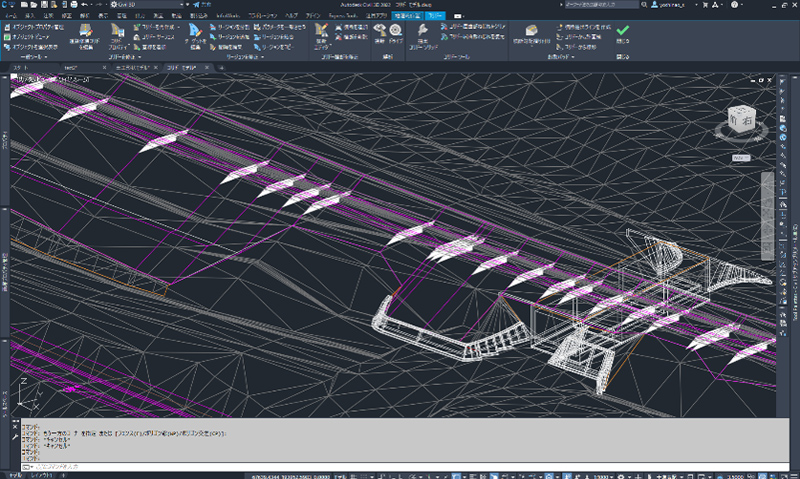The height and width of the screenshot is (479, 800).
Task: Open the workspace switching gear on status bar
Action: tap(621, 476)
